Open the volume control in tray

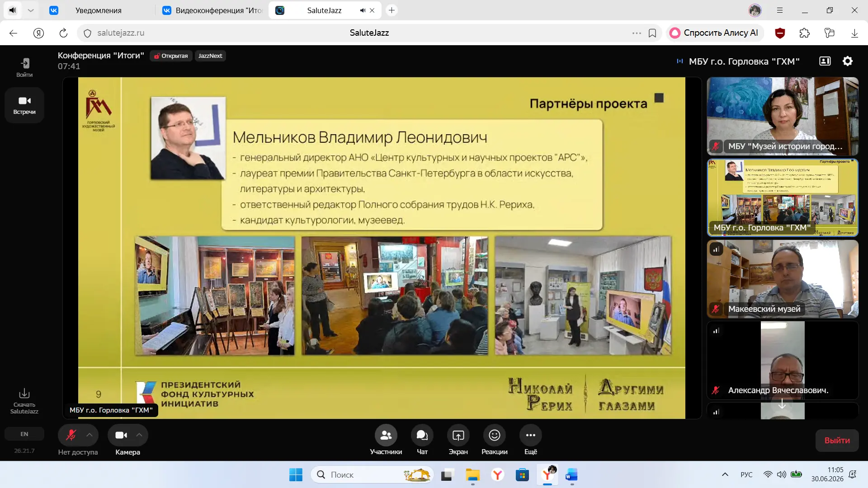tap(781, 474)
